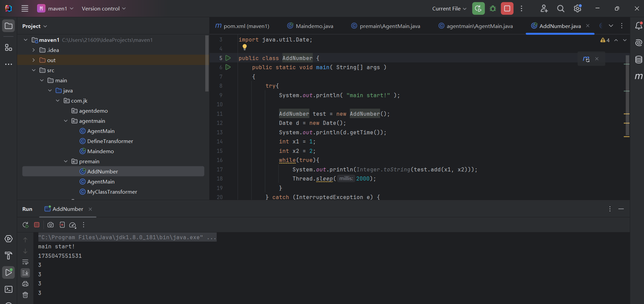Viewport: 644px width, 304px height.
Task: Open IDE settings gear
Action: (x=577, y=8)
